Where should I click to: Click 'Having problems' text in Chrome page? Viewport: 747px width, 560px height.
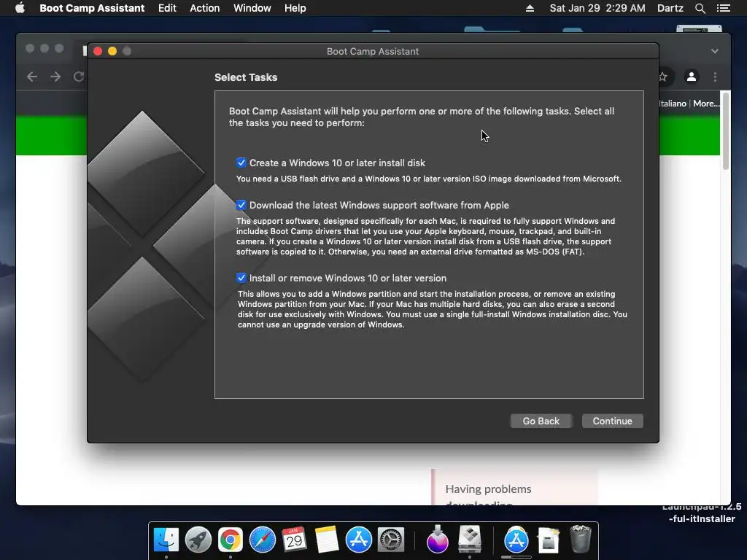(488, 489)
